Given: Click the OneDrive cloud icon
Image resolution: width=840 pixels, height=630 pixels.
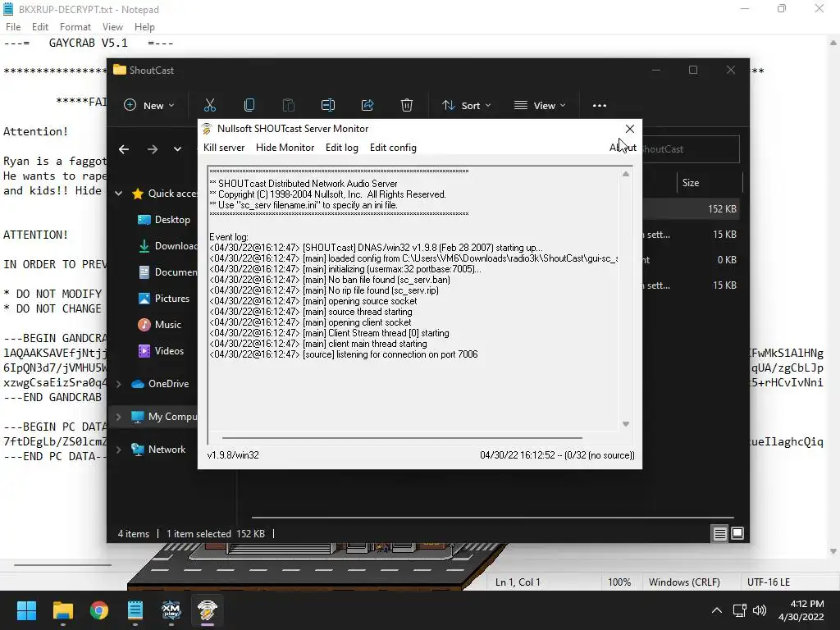Looking at the screenshot, I should [x=138, y=384].
